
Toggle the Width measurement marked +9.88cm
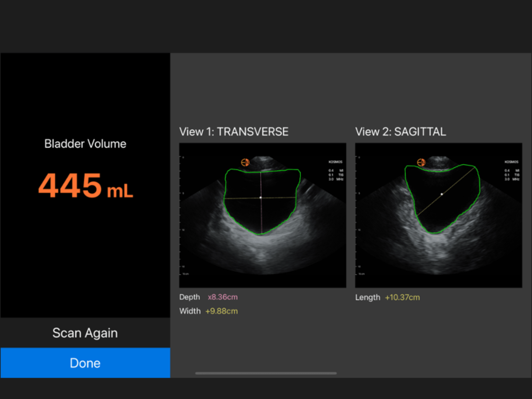click(208, 311)
